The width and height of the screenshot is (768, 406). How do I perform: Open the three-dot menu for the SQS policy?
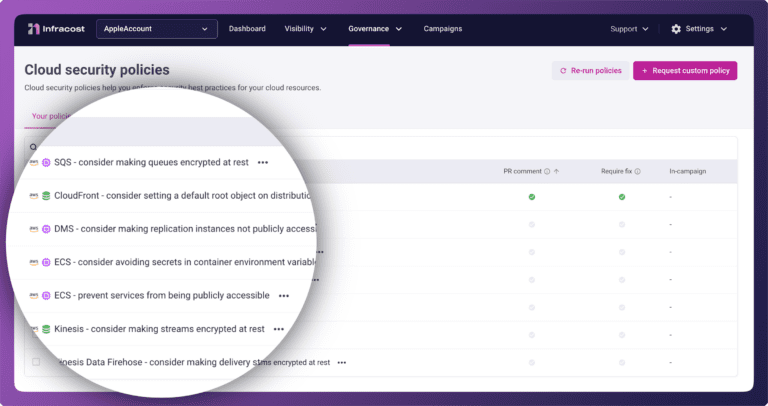(263, 162)
